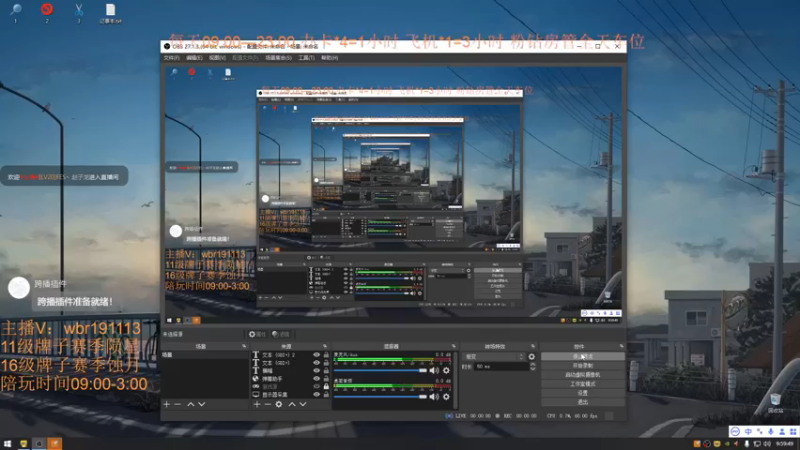
Task: Move the source up with the arrow icon
Action: pos(292,404)
